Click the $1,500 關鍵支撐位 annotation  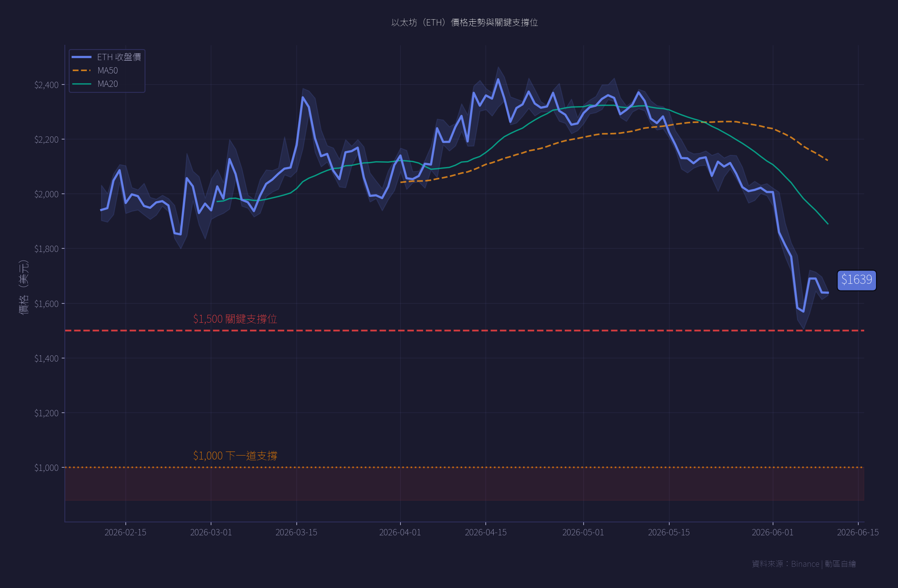[235, 319]
